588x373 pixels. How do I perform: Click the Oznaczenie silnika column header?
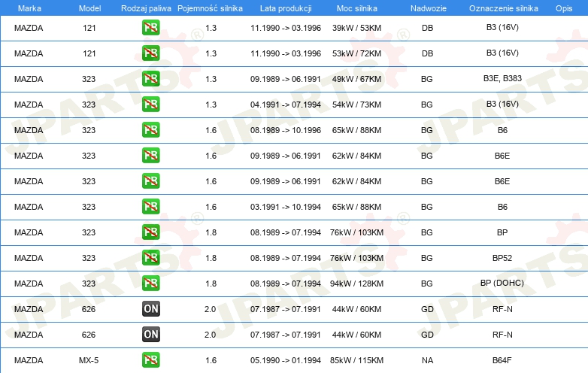[504, 8]
